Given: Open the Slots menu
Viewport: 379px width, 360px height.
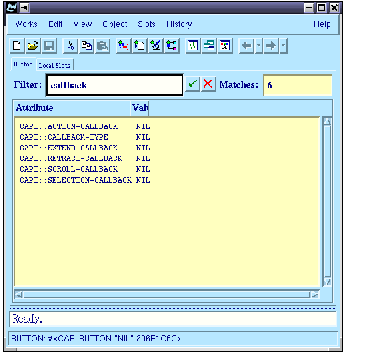Looking at the screenshot, I should point(146,24).
